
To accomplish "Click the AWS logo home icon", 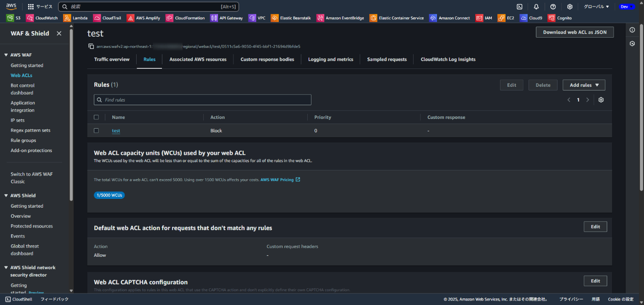I will coord(11,6).
